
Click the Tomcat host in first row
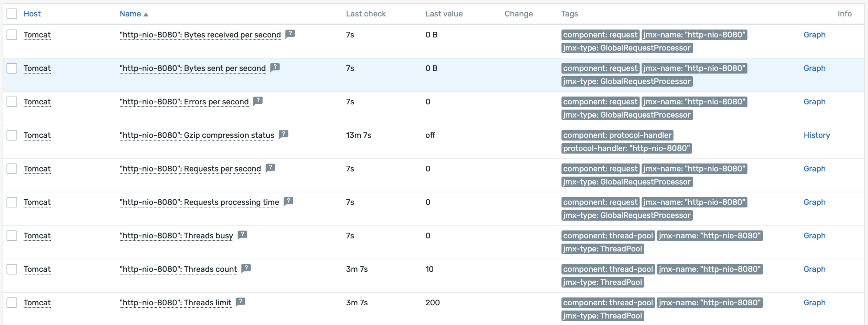pyautogui.click(x=37, y=35)
